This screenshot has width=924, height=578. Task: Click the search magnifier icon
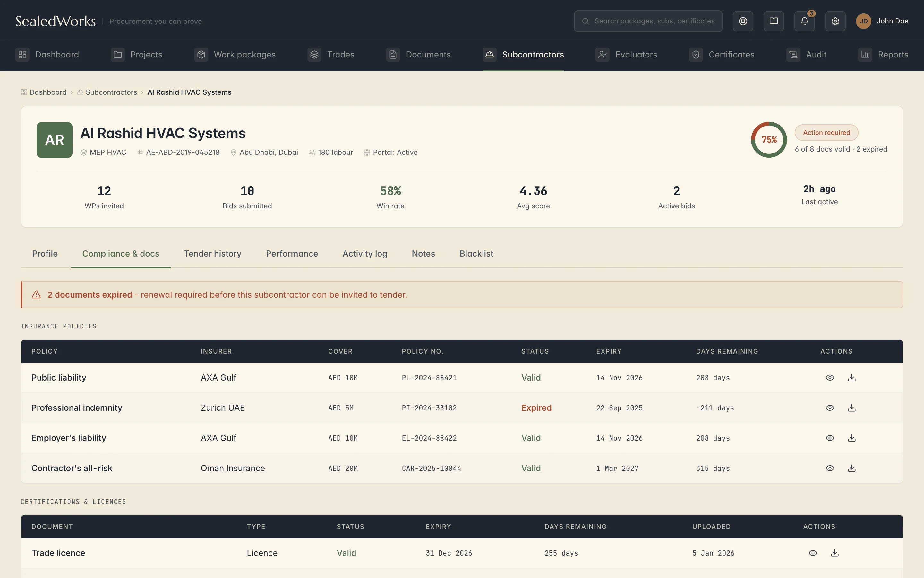[585, 21]
